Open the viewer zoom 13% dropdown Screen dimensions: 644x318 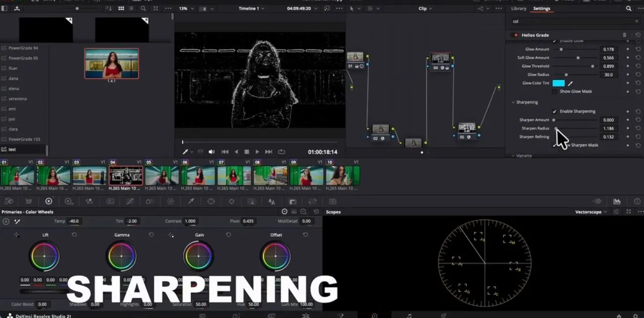point(186,9)
